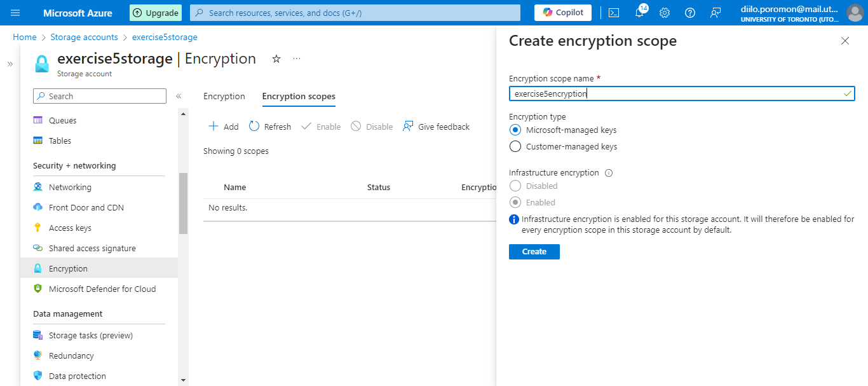Open the feedback icon in the top bar

click(715, 12)
